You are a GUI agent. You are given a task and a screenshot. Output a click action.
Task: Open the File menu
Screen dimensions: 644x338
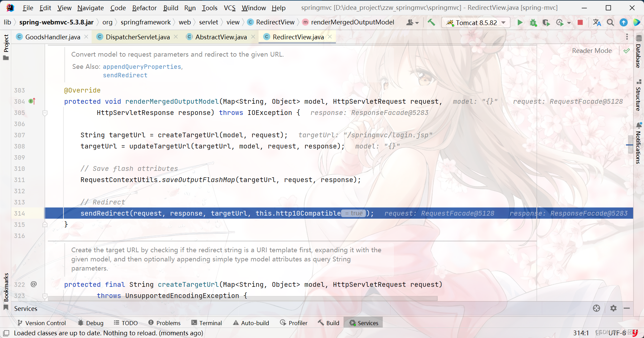pyautogui.click(x=28, y=8)
